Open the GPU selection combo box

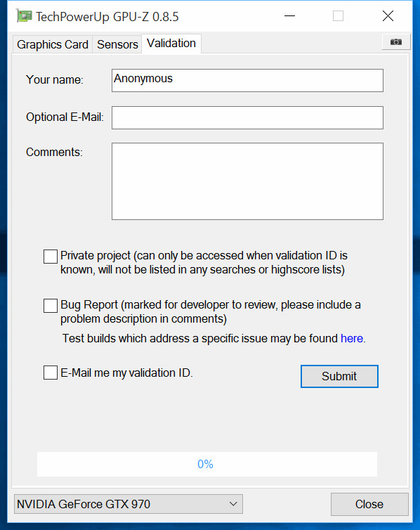pos(129,504)
